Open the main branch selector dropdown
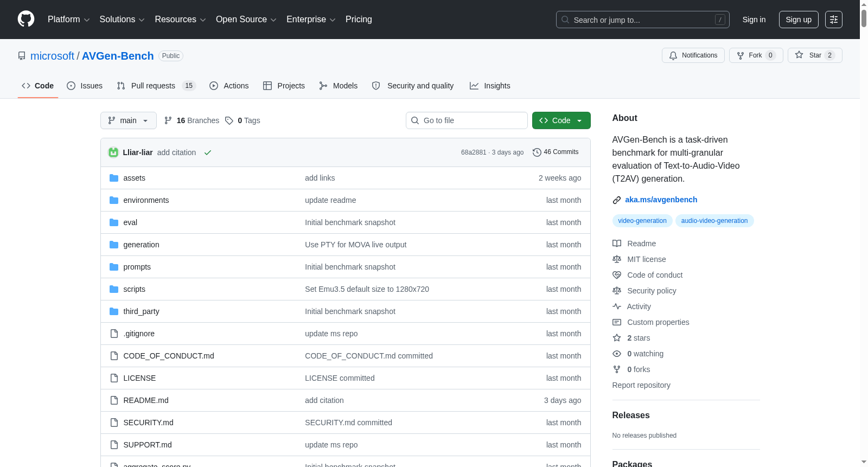868x467 pixels. click(x=129, y=120)
